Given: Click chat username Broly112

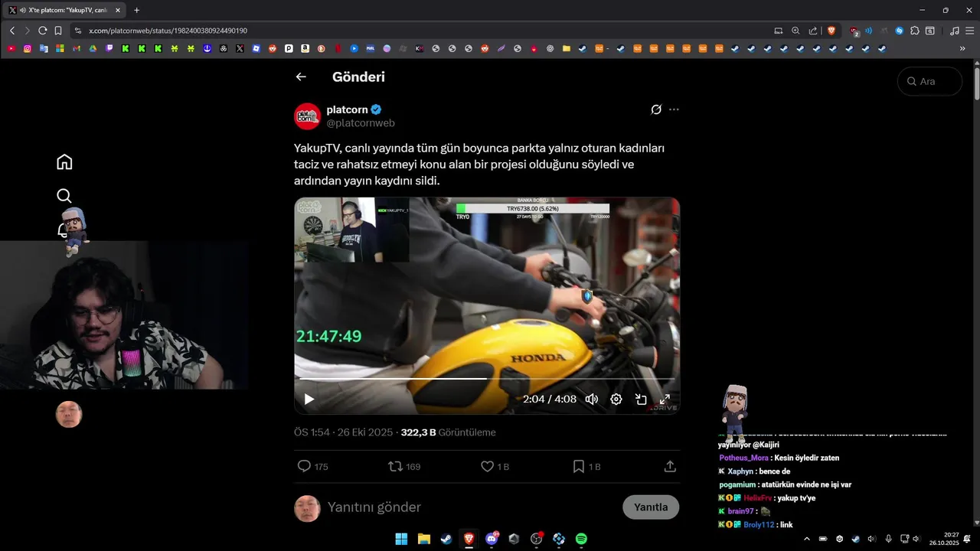Looking at the screenshot, I should tap(759, 525).
